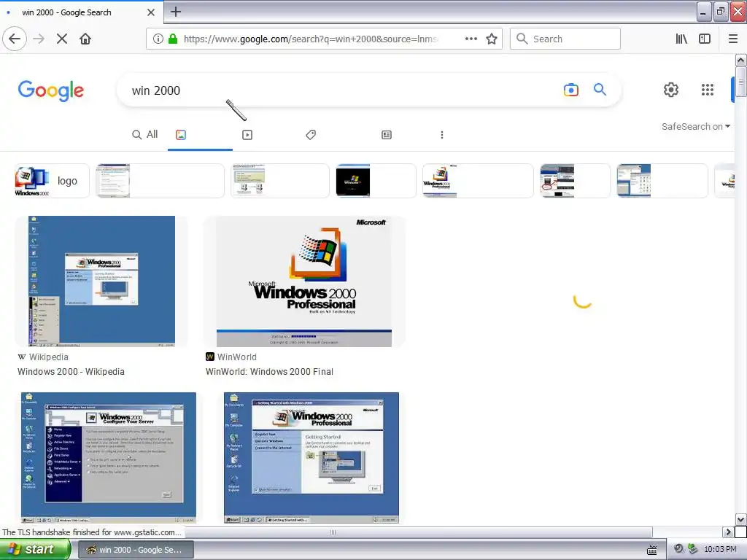Open the Wikipedia Windows 2000 desktop image
Viewport: 747px width, 560px height.
(102, 281)
